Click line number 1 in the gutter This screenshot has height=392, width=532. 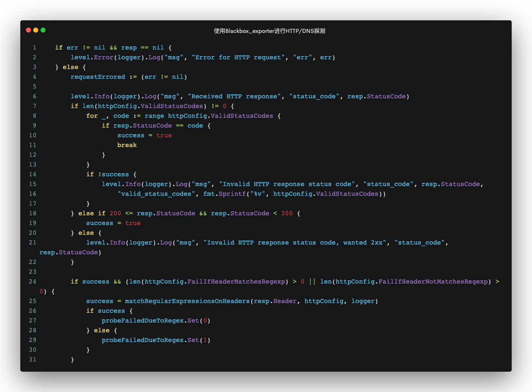coord(35,48)
